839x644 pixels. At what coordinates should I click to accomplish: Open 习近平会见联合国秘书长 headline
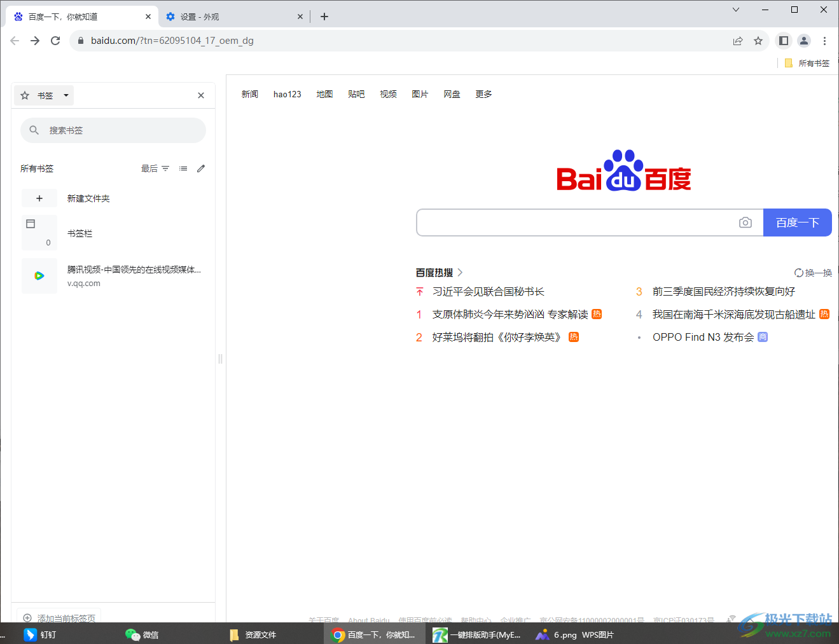[x=489, y=292]
